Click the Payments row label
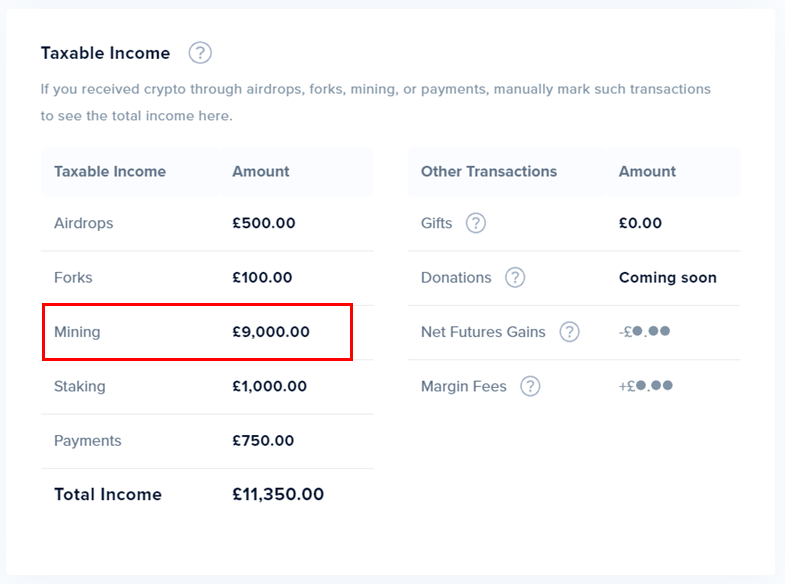 coord(88,441)
